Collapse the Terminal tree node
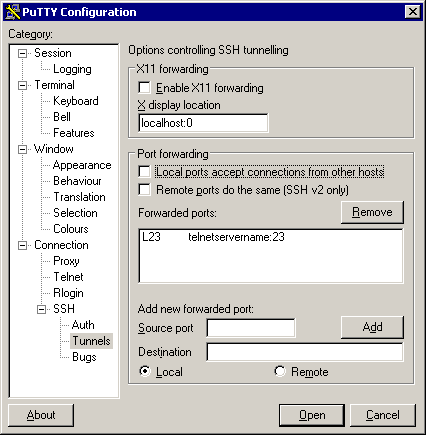This screenshot has width=426, height=435. tap(22, 85)
